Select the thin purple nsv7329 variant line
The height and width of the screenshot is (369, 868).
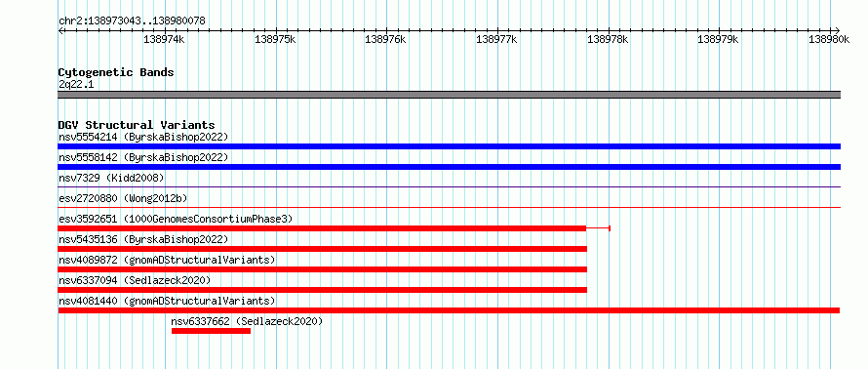[x=449, y=187]
